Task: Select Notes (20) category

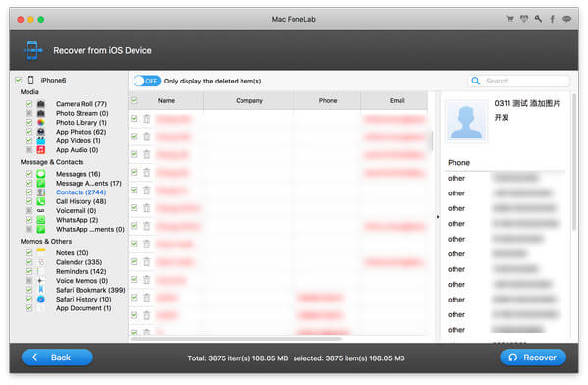Action: (x=73, y=253)
